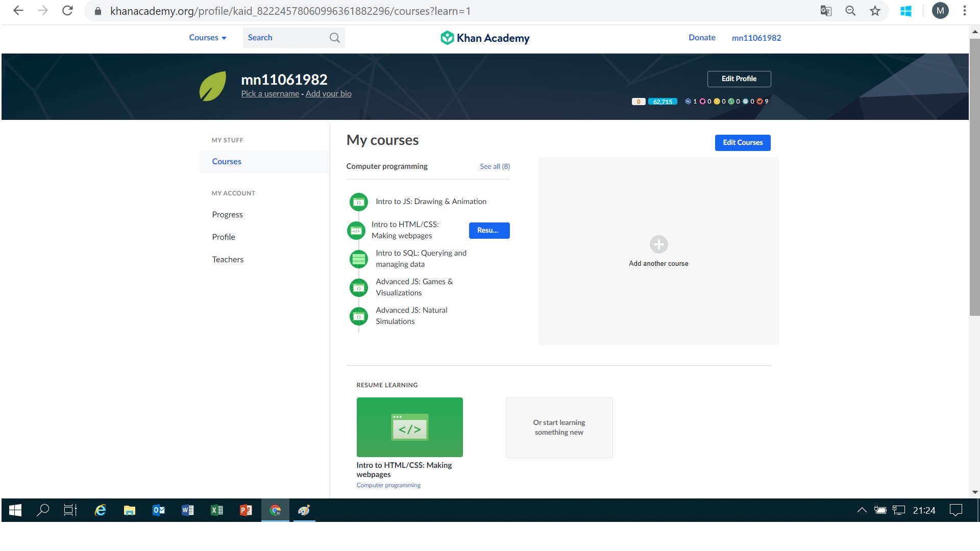980x551 pixels.
Task: Open the Google Translate icon in address bar
Action: point(826,11)
